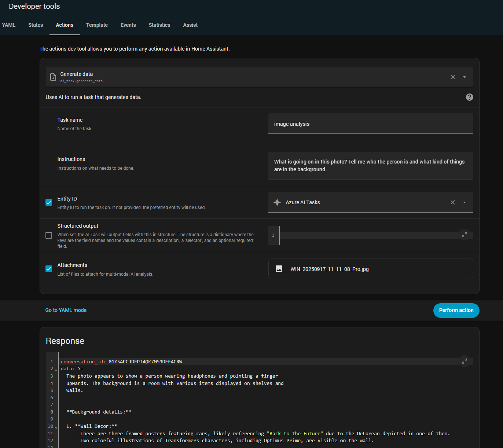This screenshot has height=448, width=503.
Task: Switch to the Template tab
Action: point(97,25)
